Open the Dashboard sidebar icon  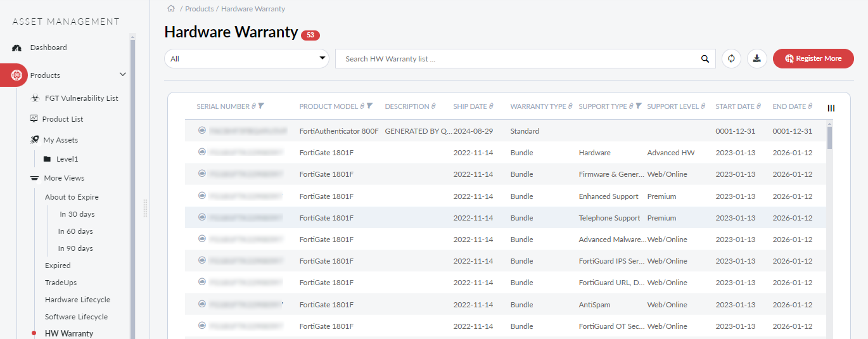click(x=17, y=48)
